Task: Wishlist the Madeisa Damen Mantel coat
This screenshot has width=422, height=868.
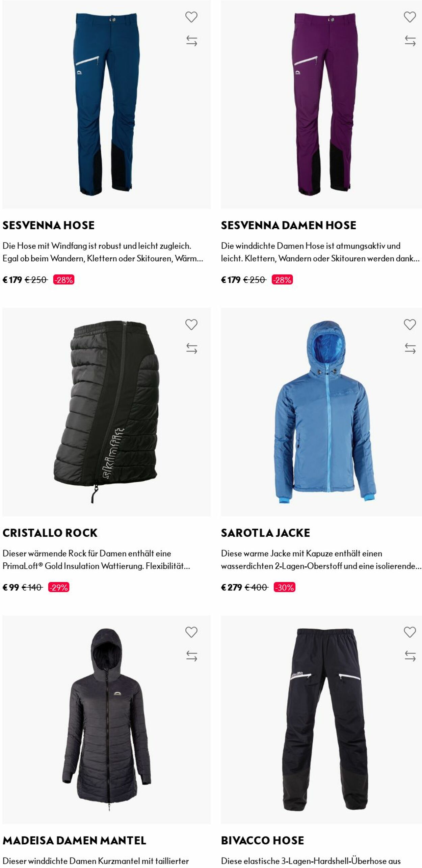Action: click(191, 632)
